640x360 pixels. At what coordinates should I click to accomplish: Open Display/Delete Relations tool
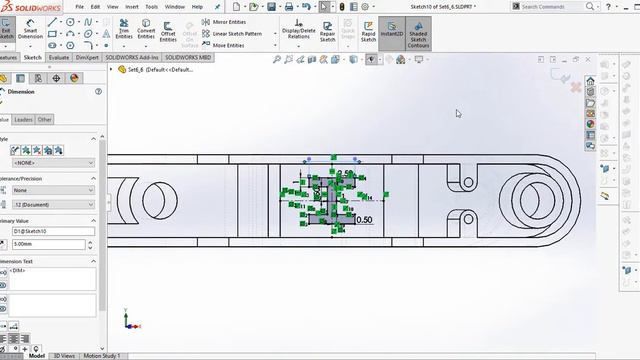point(299,29)
